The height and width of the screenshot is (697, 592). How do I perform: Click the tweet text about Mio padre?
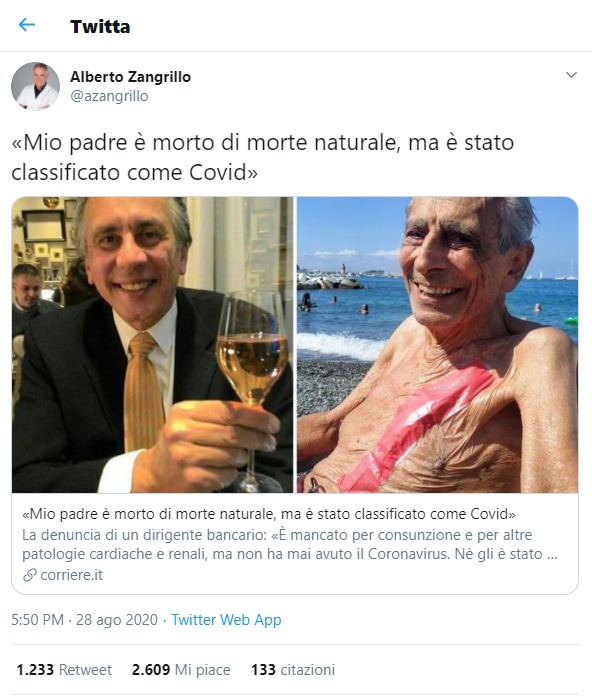point(262,157)
